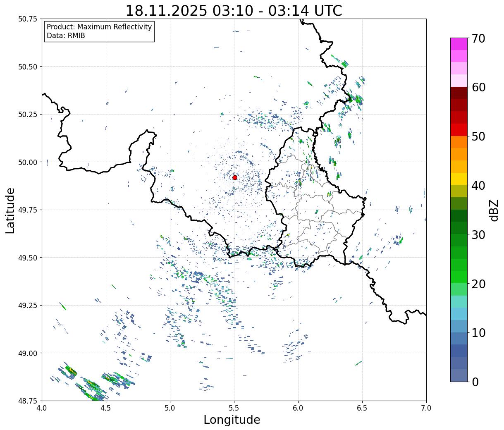Image resolution: width=504 pixels, height=430 pixels.
Task: Click the longitude tick label 6.0
Action: pos(298,408)
